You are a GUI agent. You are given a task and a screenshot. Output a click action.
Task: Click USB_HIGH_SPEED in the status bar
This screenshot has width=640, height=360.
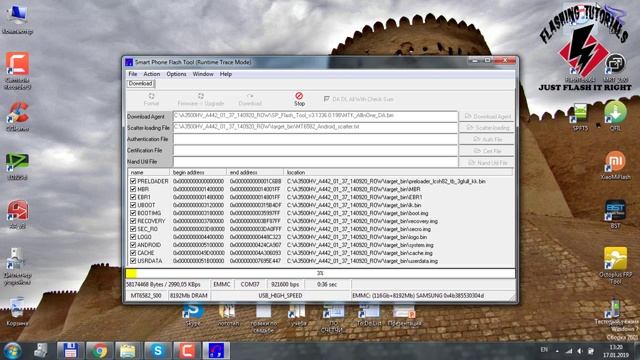[280, 295]
